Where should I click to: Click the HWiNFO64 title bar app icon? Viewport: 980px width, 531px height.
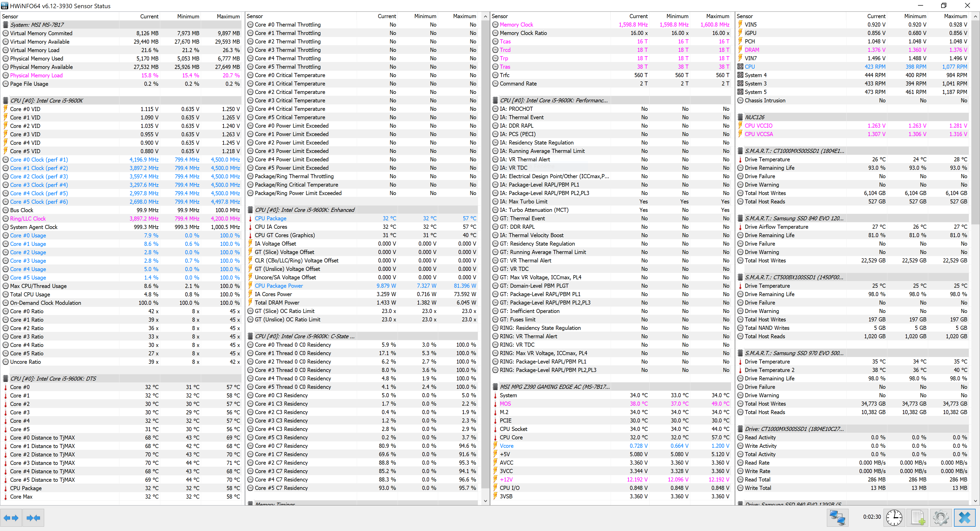tap(5, 6)
